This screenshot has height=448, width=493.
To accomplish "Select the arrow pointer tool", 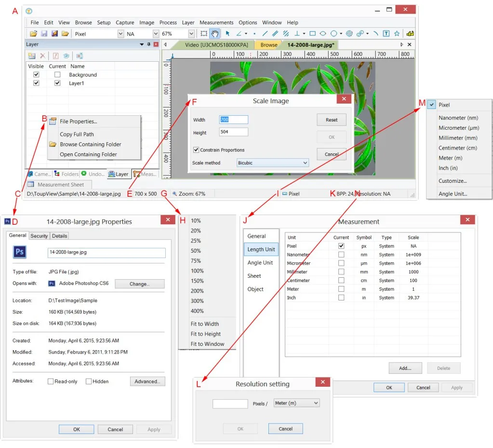I will tap(227, 34).
